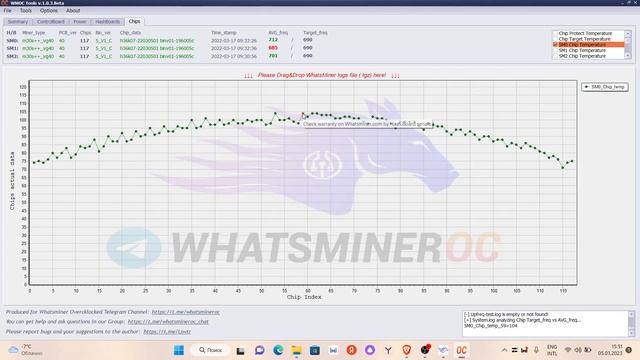Uncheck SM0 Chip Temperature option

point(555,44)
